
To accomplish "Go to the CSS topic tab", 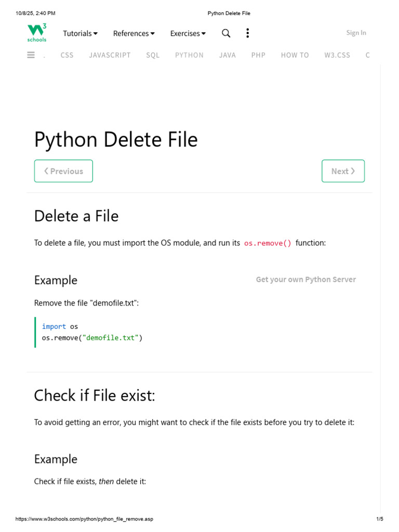I will tap(67, 55).
